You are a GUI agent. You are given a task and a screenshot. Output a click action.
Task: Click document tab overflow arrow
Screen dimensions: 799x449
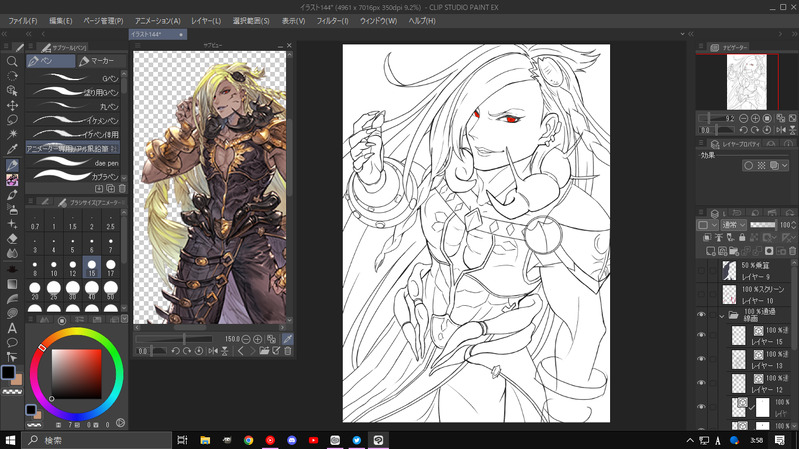682,34
